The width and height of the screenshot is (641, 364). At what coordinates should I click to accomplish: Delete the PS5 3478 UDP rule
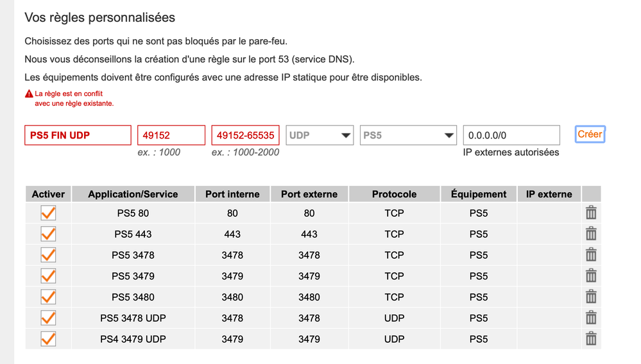click(x=591, y=318)
